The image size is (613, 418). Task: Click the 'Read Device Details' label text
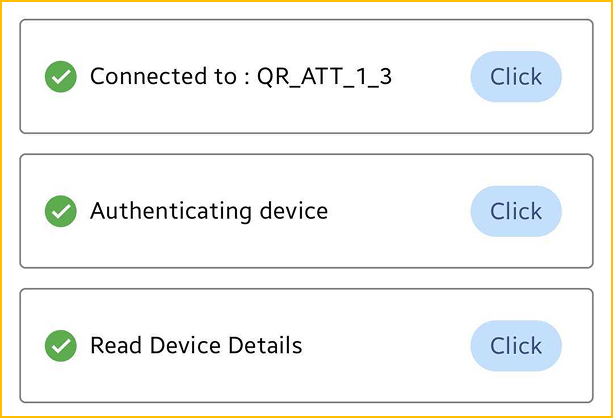(x=195, y=346)
